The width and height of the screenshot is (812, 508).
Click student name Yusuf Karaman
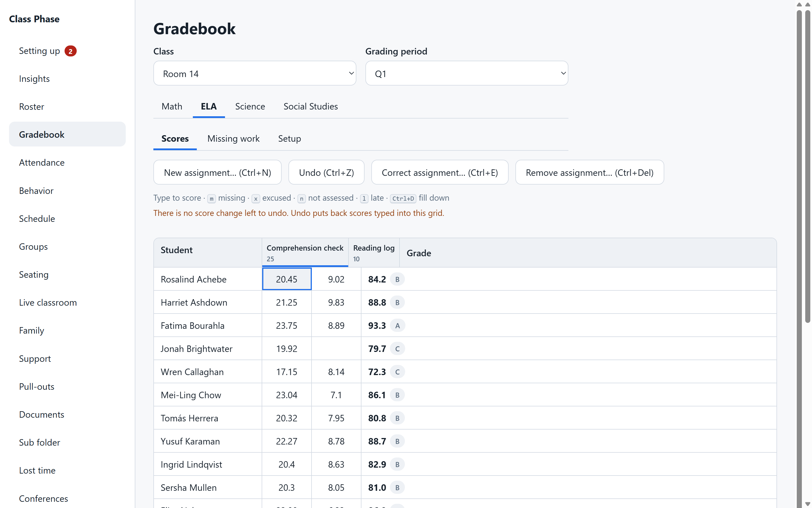click(x=190, y=441)
